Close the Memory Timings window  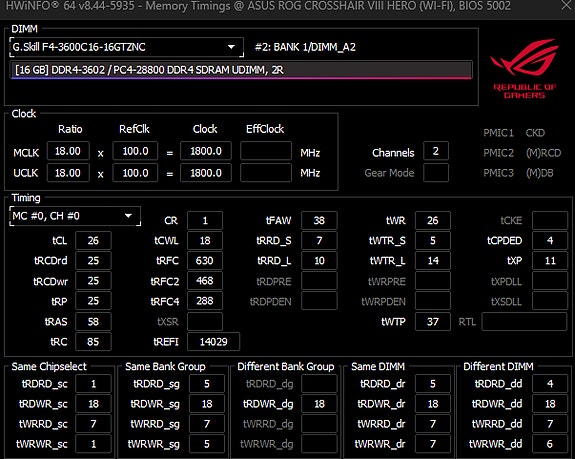point(567,5)
